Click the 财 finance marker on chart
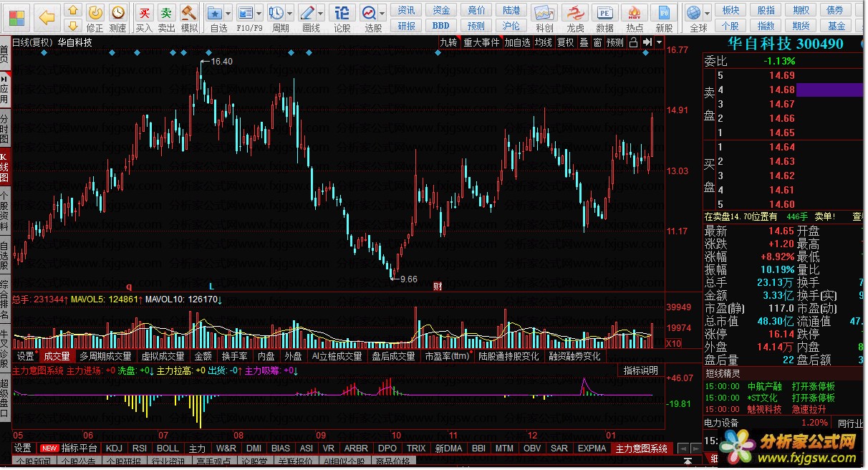The image size is (868, 470). [x=438, y=286]
